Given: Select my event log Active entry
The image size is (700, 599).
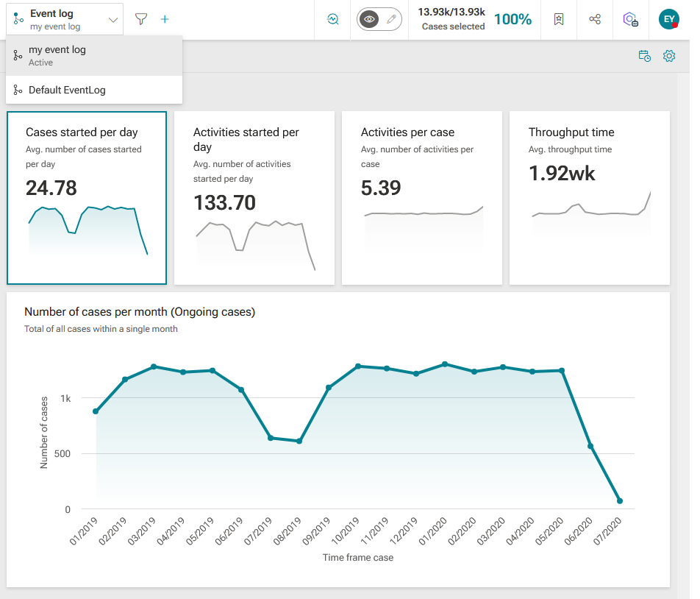Looking at the screenshot, I should pos(94,56).
